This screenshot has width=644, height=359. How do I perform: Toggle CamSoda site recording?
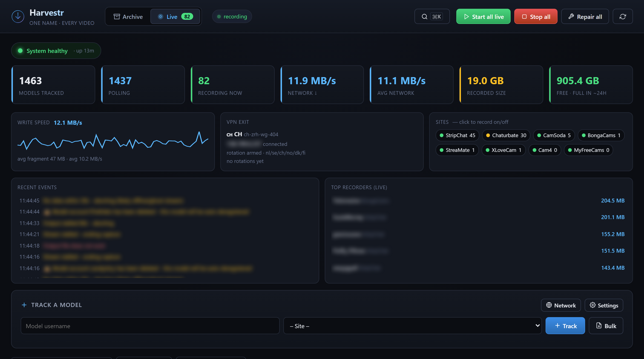coord(554,135)
